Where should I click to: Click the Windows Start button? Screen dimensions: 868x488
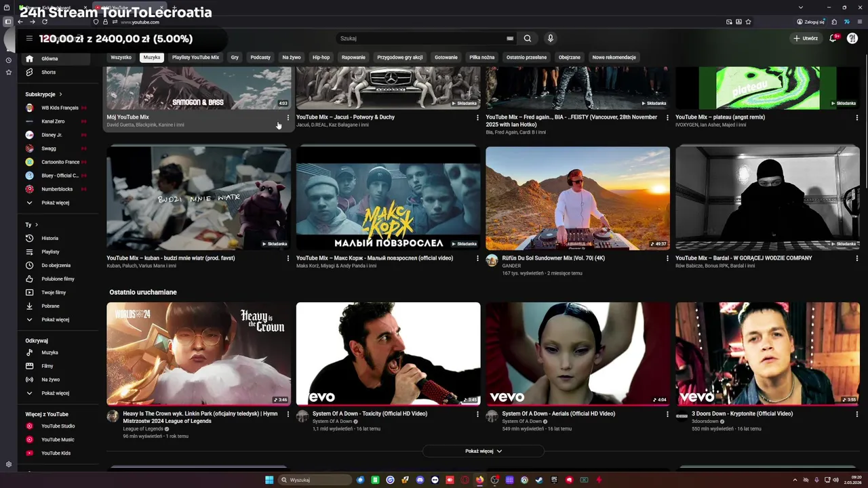[x=269, y=480]
